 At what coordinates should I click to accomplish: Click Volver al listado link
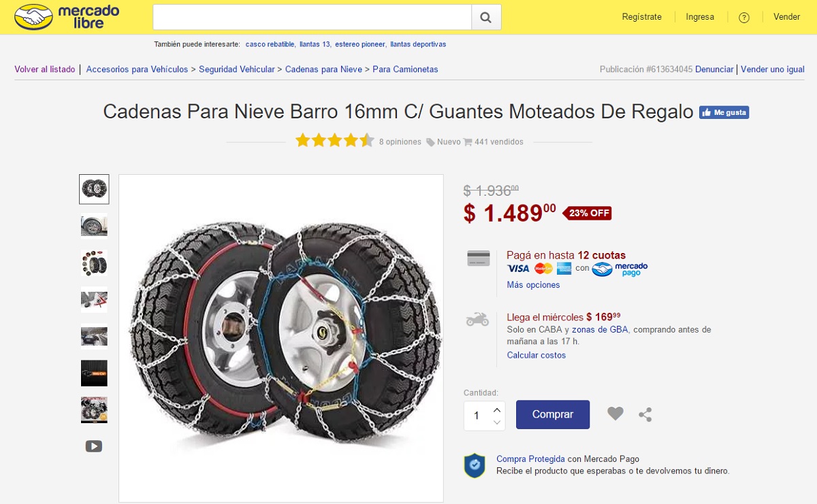[45, 69]
